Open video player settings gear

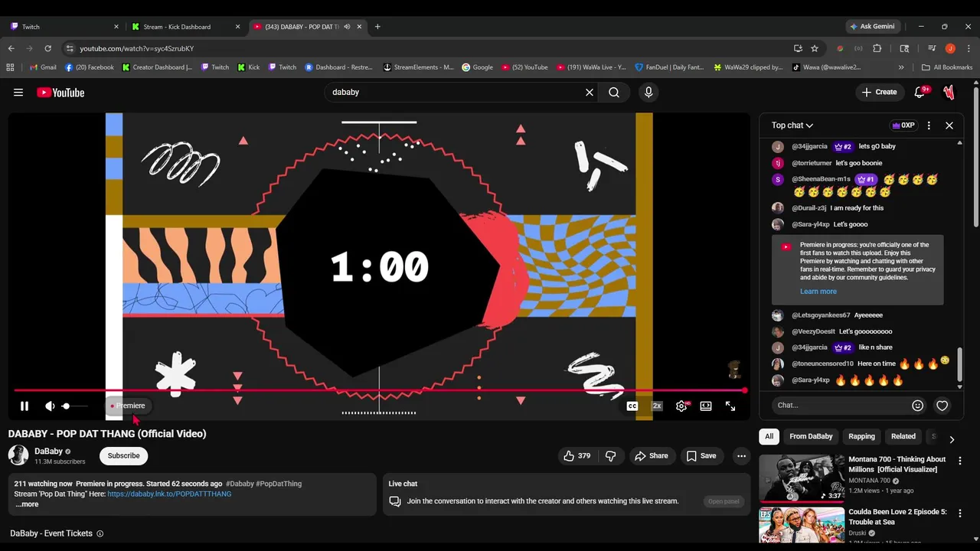681,406
